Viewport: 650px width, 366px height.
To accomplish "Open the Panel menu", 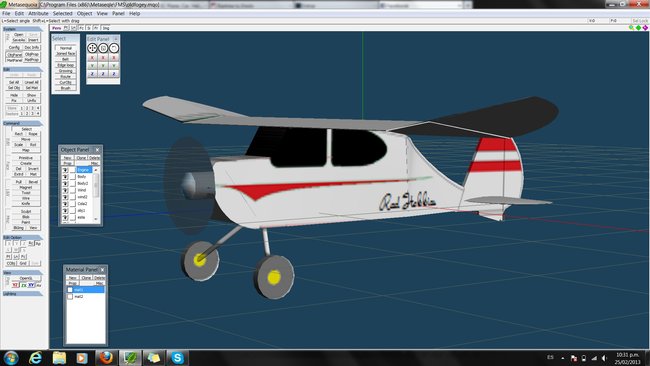I will [x=118, y=13].
